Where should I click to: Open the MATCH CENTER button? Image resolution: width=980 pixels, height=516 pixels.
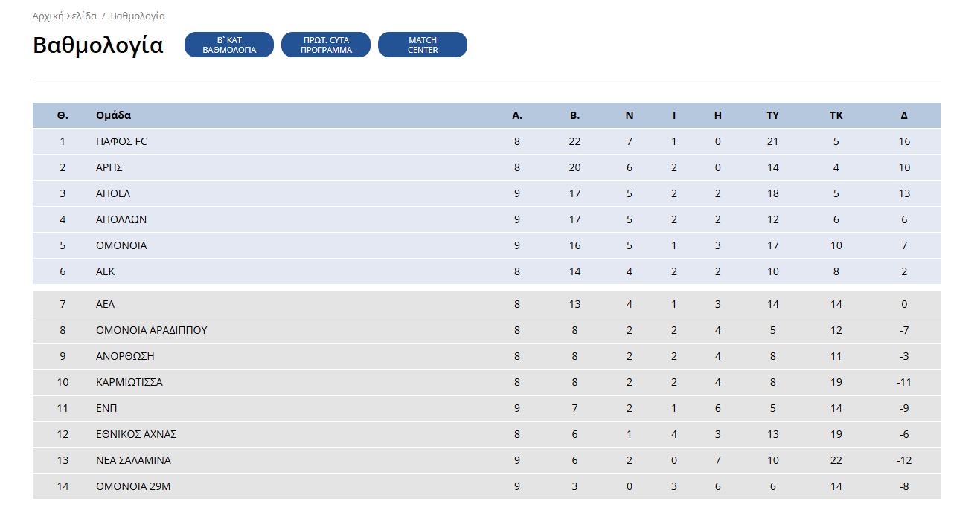pos(423,45)
